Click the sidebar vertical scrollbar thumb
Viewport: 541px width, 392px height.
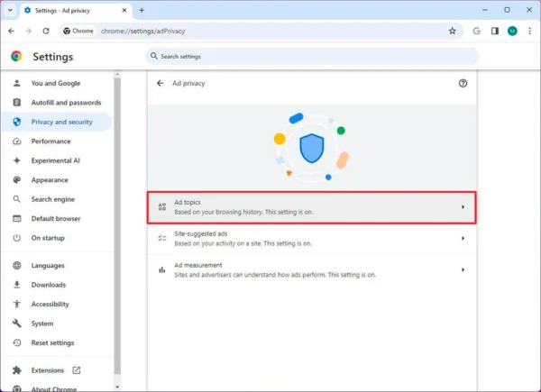(x=117, y=226)
